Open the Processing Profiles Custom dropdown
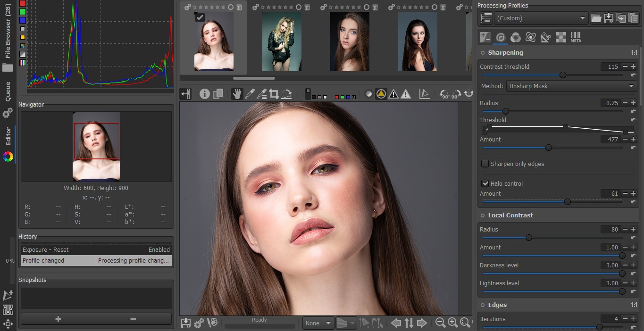The image size is (644, 331). (540, 18)
